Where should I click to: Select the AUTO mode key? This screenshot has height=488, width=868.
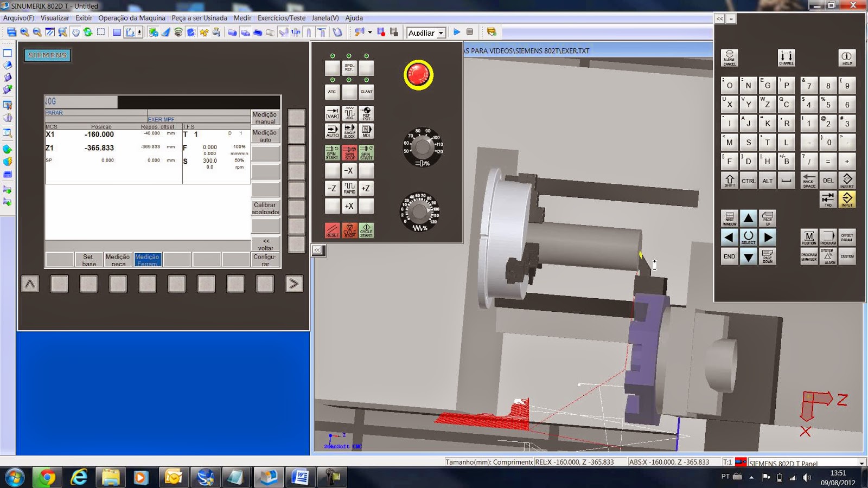click(x=333, y=131)
